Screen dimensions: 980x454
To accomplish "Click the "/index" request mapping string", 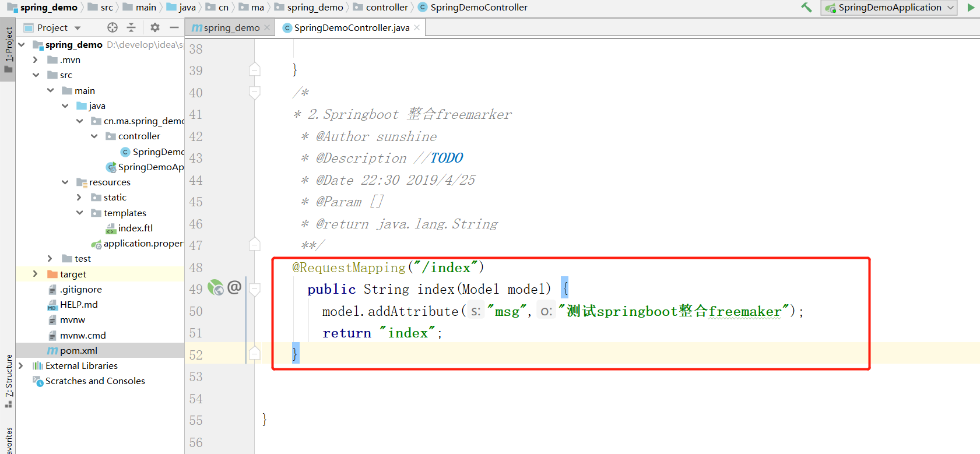I will (445, 268).
